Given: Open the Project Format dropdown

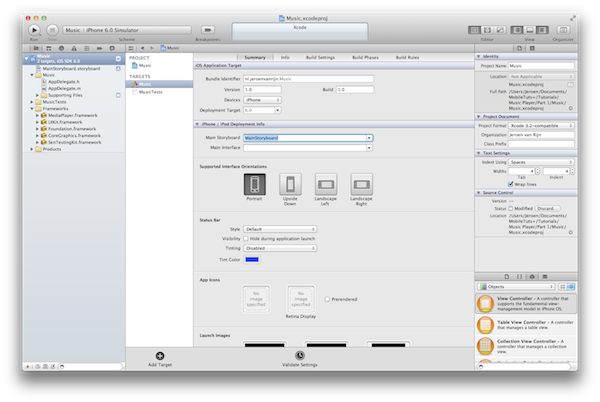Looking at the screenshot, I should [x=541, y=125].
